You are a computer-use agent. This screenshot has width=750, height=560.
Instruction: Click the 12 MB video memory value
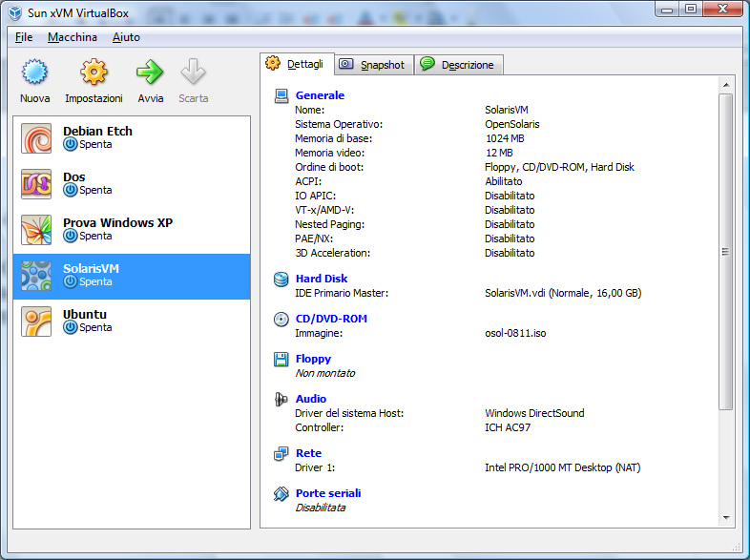499,153
